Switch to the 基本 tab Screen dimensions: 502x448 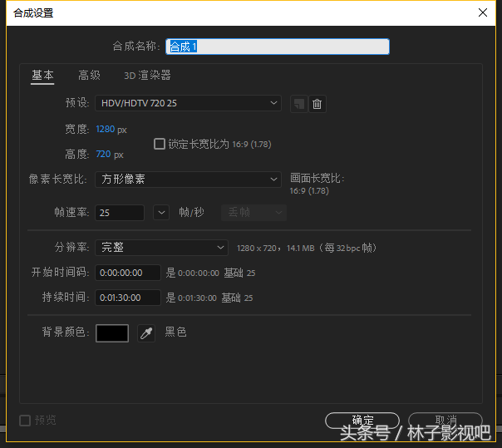tap(42, 76)
